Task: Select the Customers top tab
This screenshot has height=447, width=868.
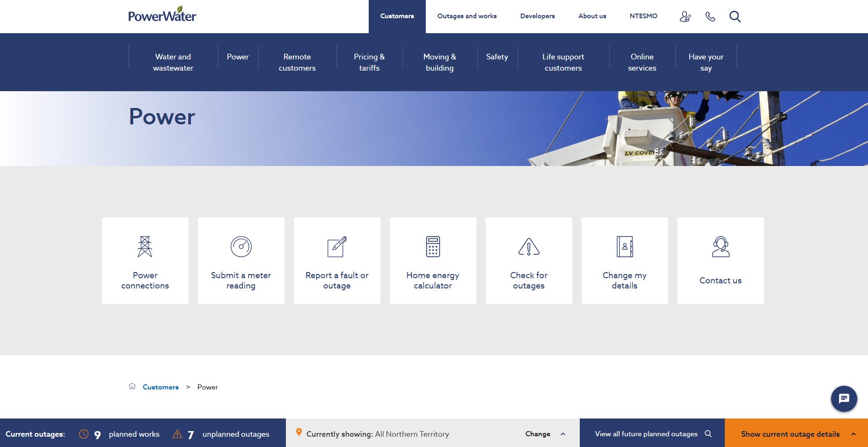Action: (397, 16)
